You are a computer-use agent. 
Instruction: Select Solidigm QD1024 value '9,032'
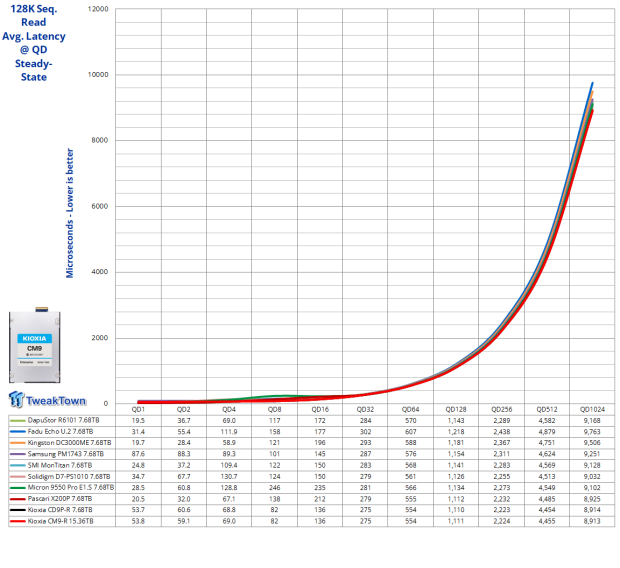[x=592, y=477]
